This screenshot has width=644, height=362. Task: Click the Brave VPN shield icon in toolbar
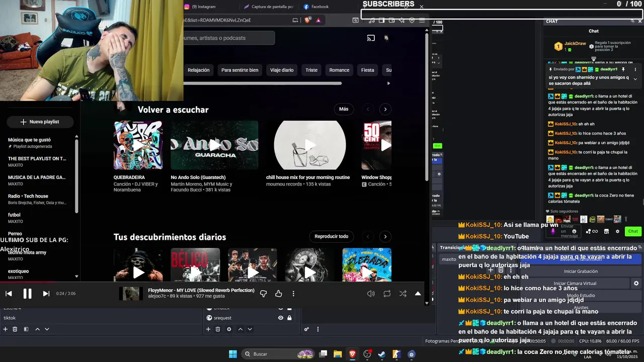click(x=412, y=20)
